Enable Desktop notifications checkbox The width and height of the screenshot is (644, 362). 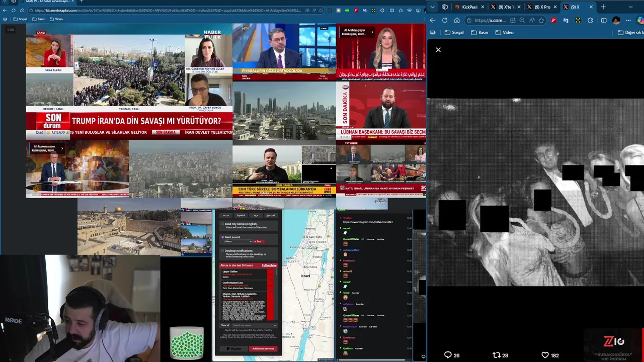[x=223, y=250]
